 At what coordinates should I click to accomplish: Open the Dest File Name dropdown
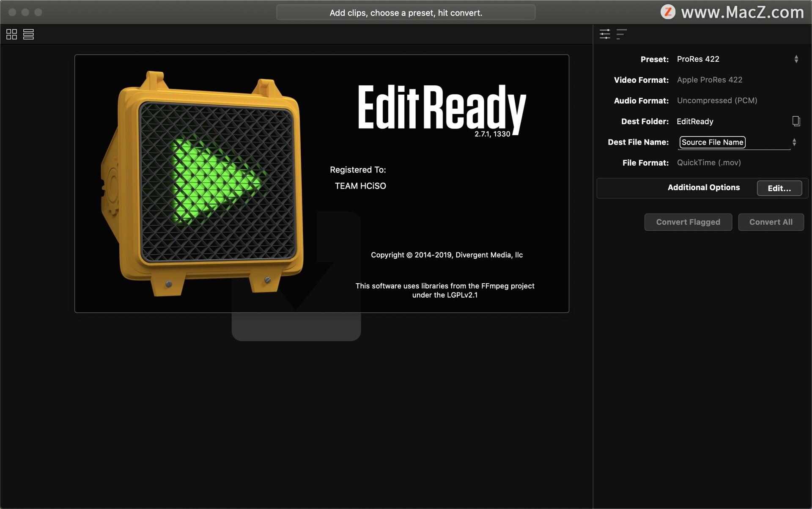point(795,142)
